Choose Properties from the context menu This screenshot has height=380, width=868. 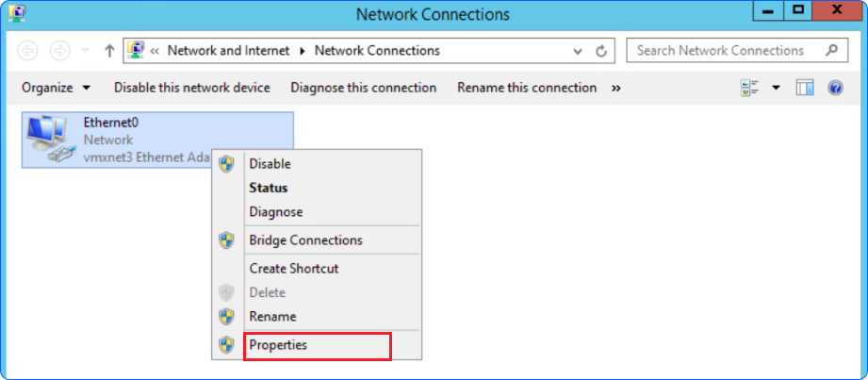tap(278, 345)
